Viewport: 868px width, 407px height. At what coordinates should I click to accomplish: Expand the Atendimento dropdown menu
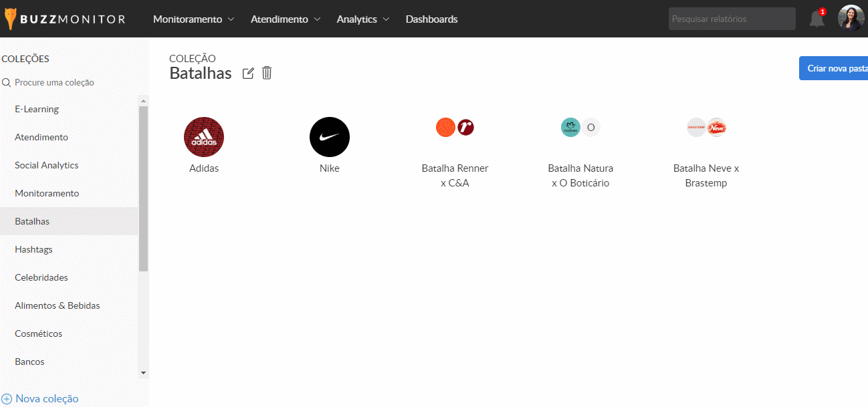[286, 19]
